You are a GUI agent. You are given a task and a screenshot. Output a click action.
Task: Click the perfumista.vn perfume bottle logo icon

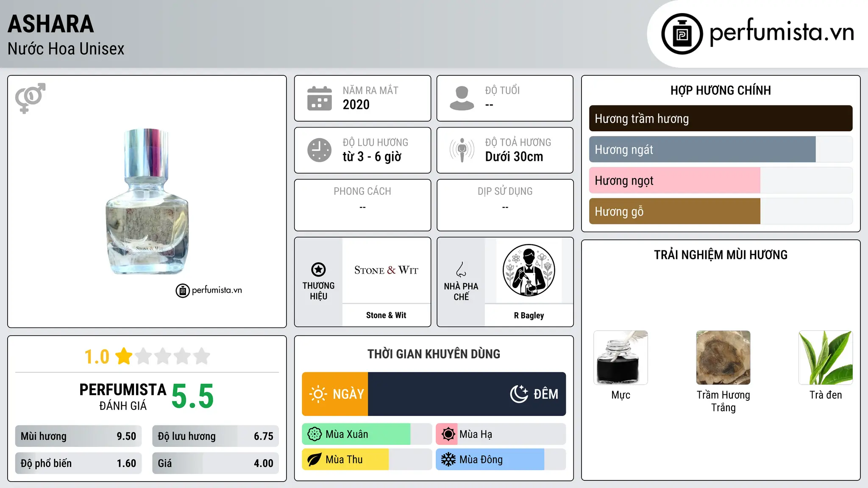(682, 34)
